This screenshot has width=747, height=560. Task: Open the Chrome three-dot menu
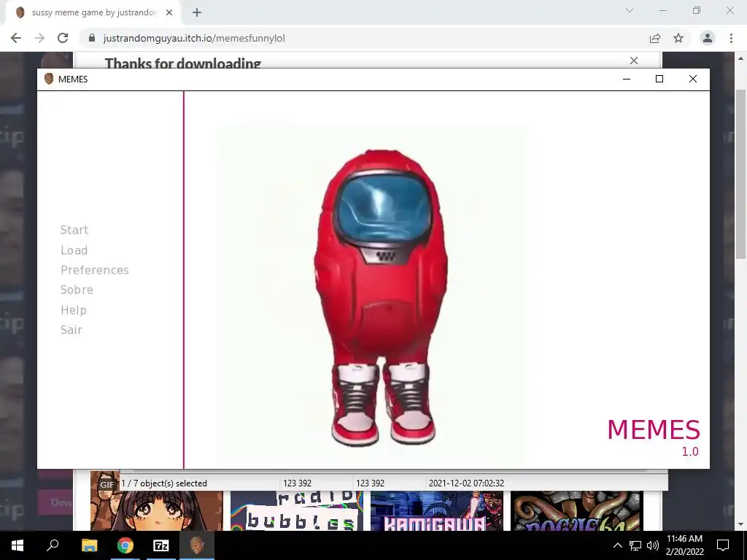[x=731, y=38]
